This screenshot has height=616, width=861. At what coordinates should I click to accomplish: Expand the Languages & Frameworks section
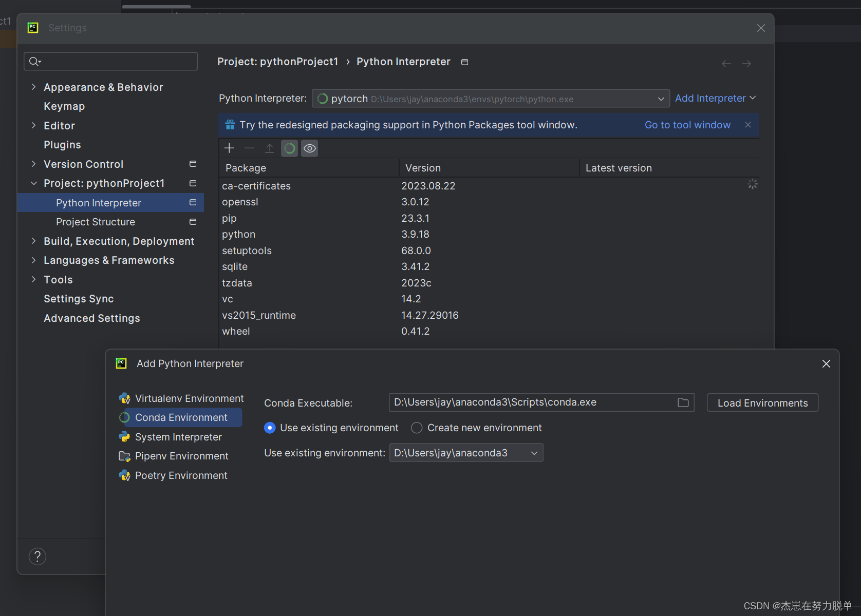[x=34, y=260]
